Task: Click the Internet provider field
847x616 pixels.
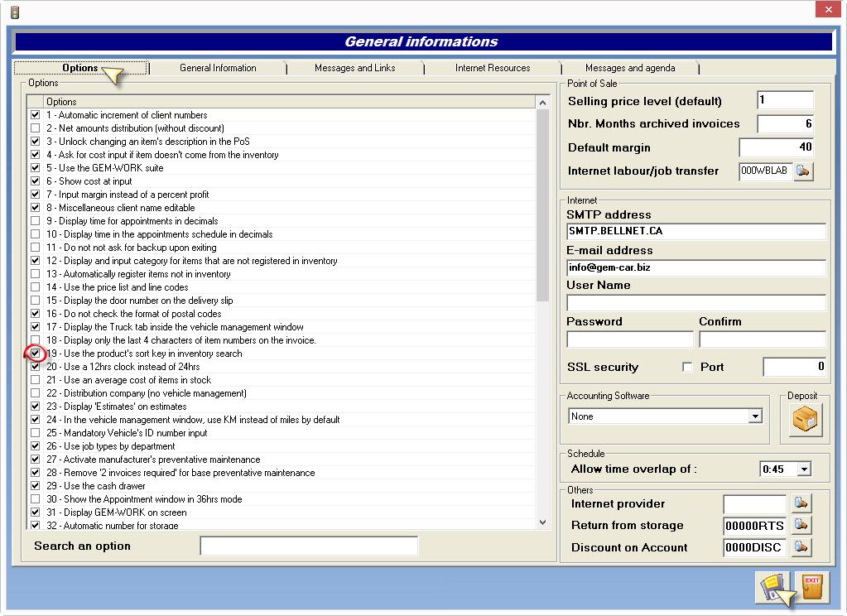Action: (x=754, y=503)
